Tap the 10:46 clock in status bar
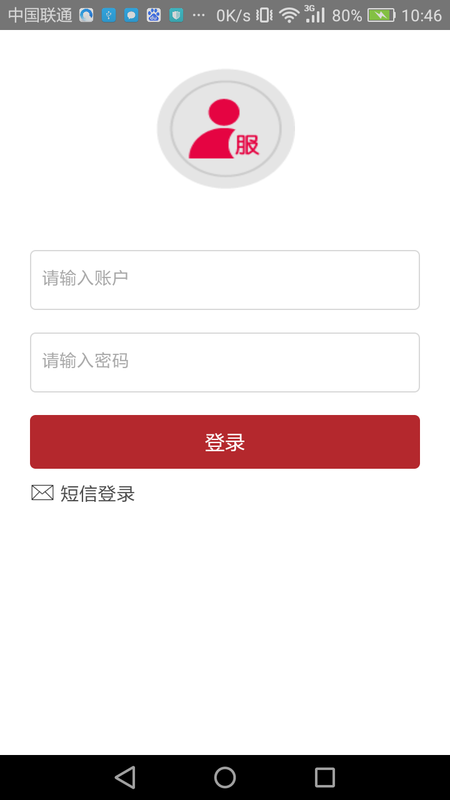This screenshot has height=800, width=450. click(421, 15)
